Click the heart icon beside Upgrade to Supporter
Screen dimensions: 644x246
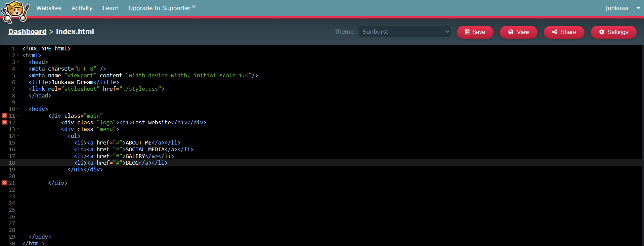pyautogui.click(x=194, y=7)
